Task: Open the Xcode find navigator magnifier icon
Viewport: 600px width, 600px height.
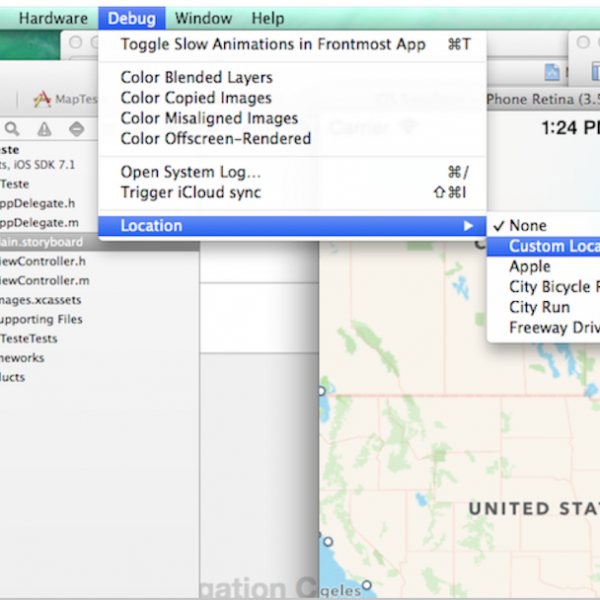Action: point(12,129)
